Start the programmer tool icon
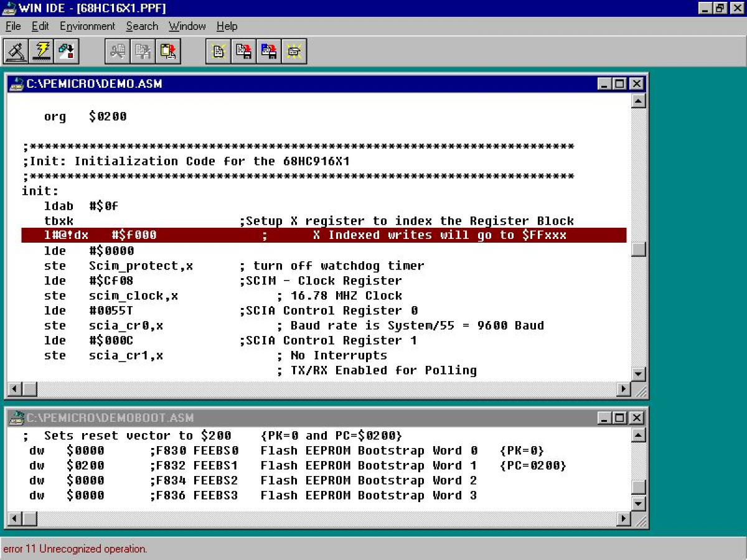 67,51
